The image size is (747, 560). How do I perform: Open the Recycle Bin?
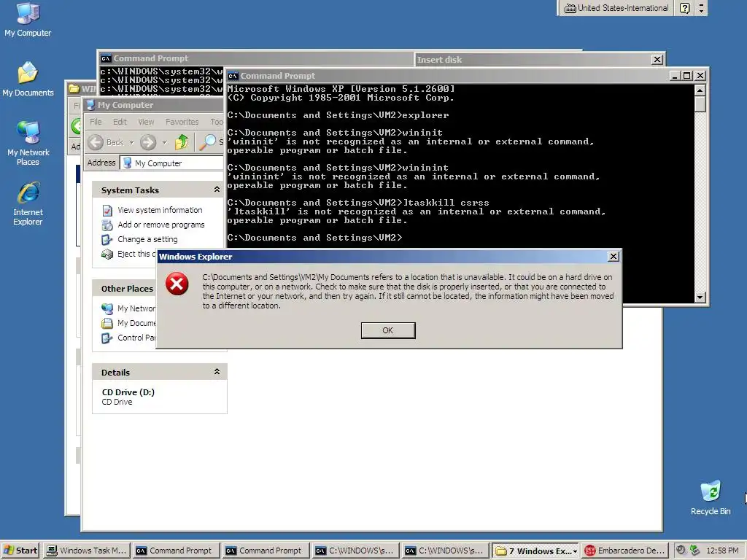coord(711,497)
